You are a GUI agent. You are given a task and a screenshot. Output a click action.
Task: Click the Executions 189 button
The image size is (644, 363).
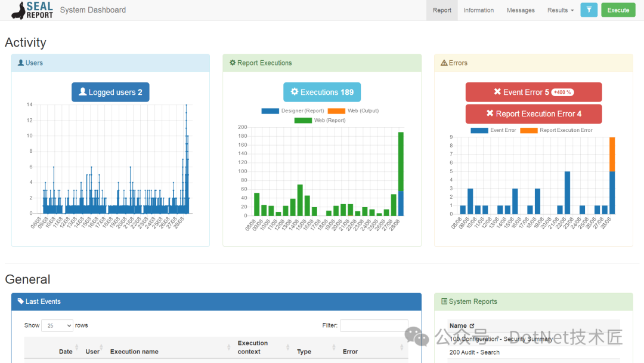coord(322,92)
